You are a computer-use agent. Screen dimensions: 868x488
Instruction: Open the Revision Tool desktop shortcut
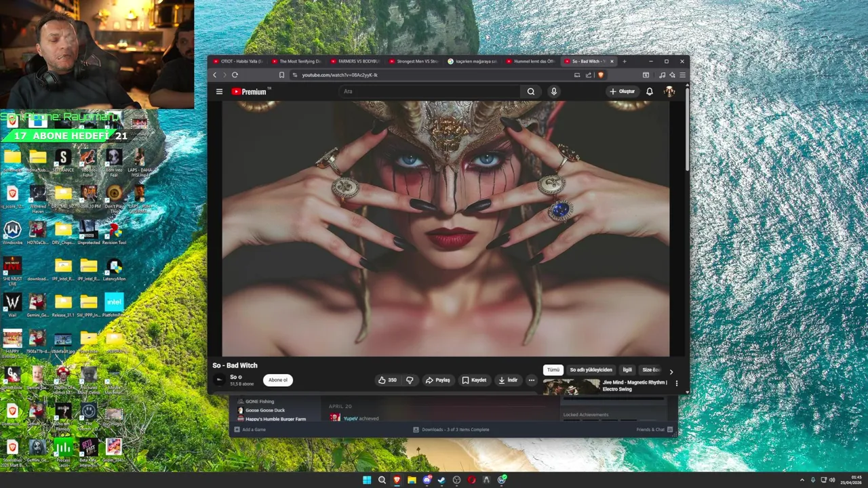(x=114, y=232)
